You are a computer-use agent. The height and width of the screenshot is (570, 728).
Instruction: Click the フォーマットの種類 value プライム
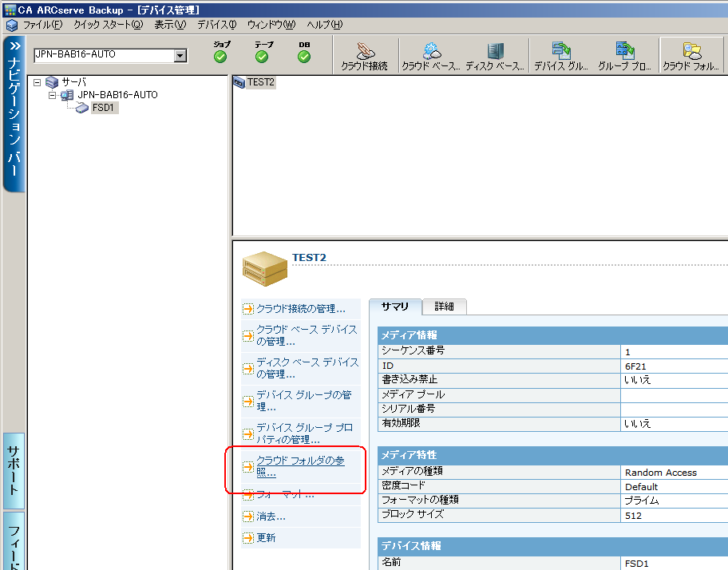point(642,501)
